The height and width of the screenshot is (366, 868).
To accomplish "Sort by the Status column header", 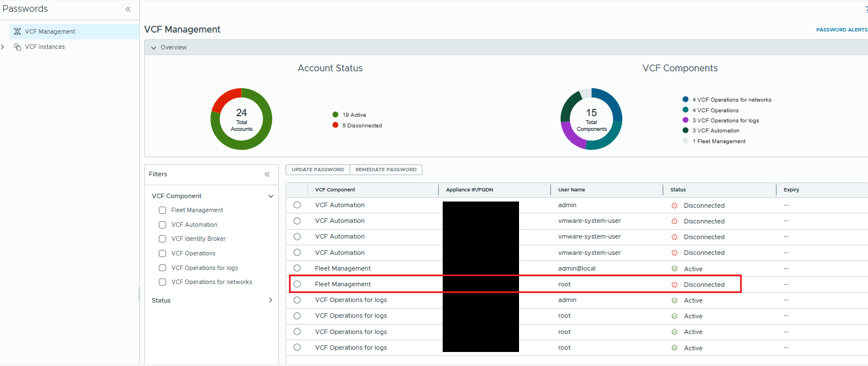I will (x=678, y=190).
